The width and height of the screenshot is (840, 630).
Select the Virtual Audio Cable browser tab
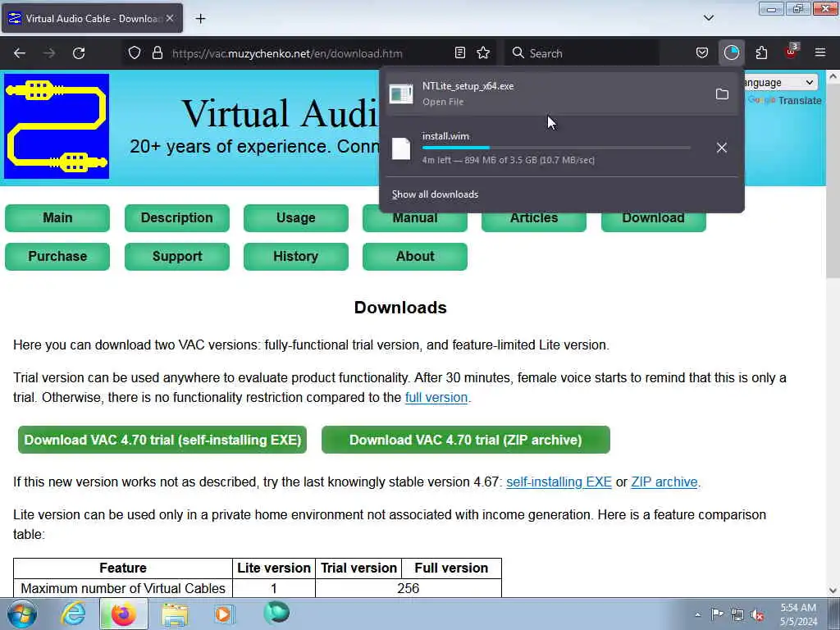click(92, 19)
